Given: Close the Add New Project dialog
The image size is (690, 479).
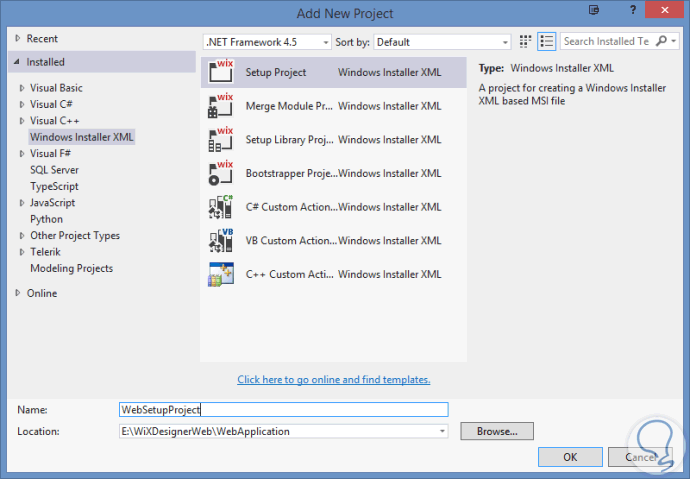Looking at the screenshot, I should click(x=664, y=10).
